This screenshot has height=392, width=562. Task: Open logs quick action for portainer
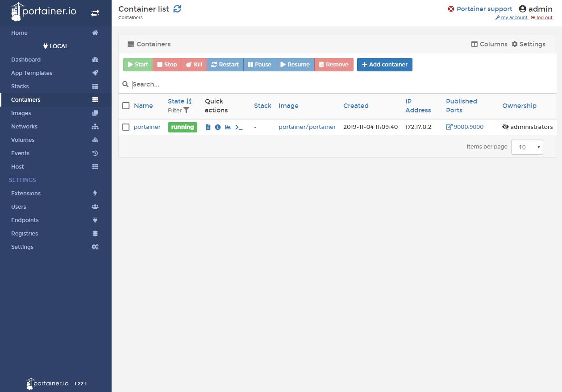tap(208, 127)
